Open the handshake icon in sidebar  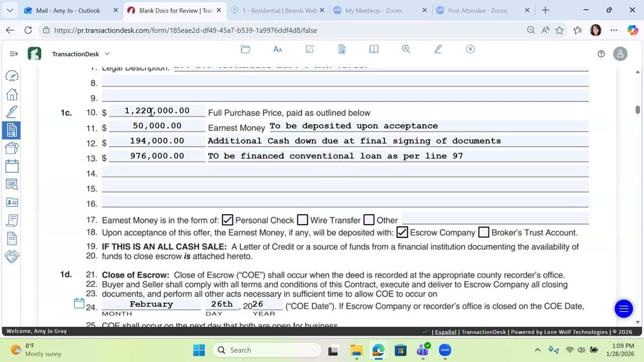pos(12,256)
